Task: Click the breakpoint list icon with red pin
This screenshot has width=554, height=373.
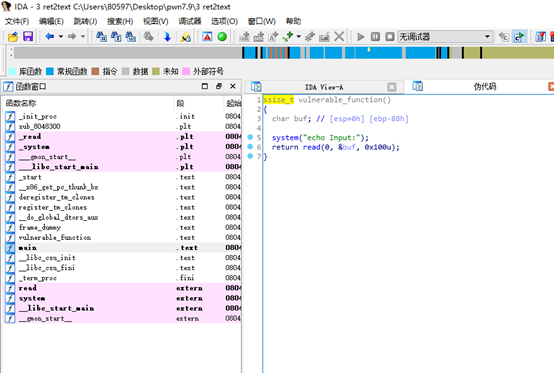Action: point(541,37)
